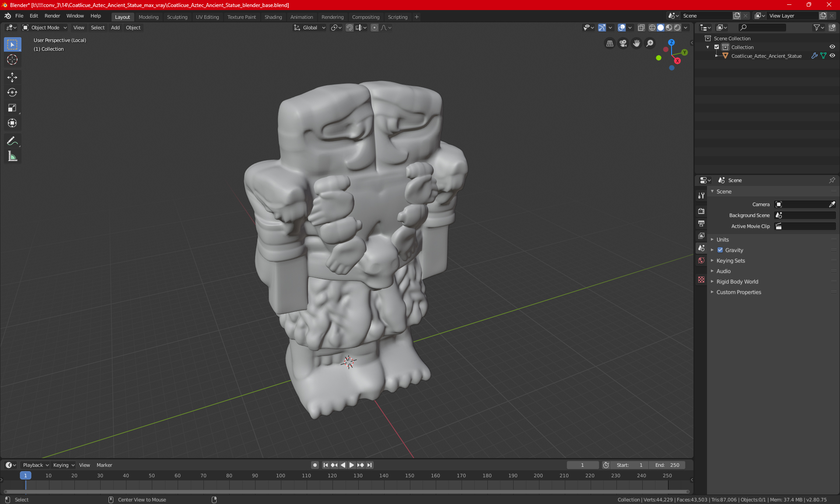Open the Render menu
This screenshot has width=840, height=504.
52,16
